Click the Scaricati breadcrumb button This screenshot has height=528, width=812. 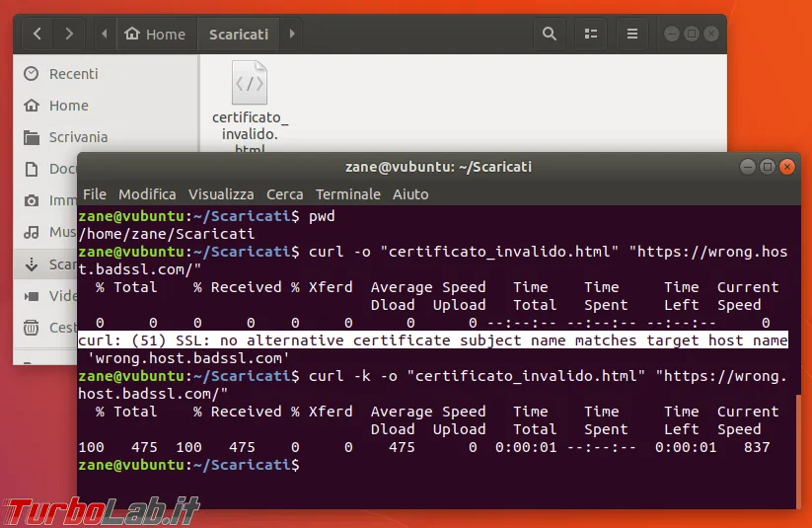point(239,35)
